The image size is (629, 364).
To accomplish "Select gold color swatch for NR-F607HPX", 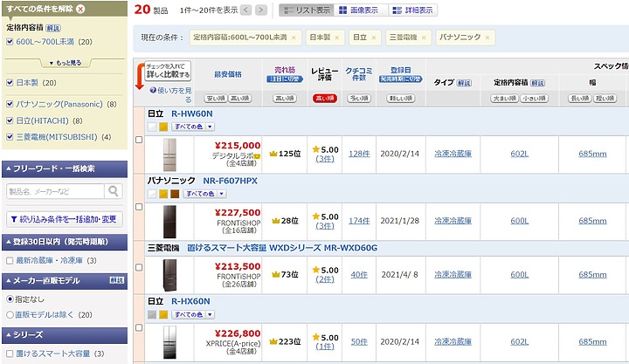I will click(163, 194).
